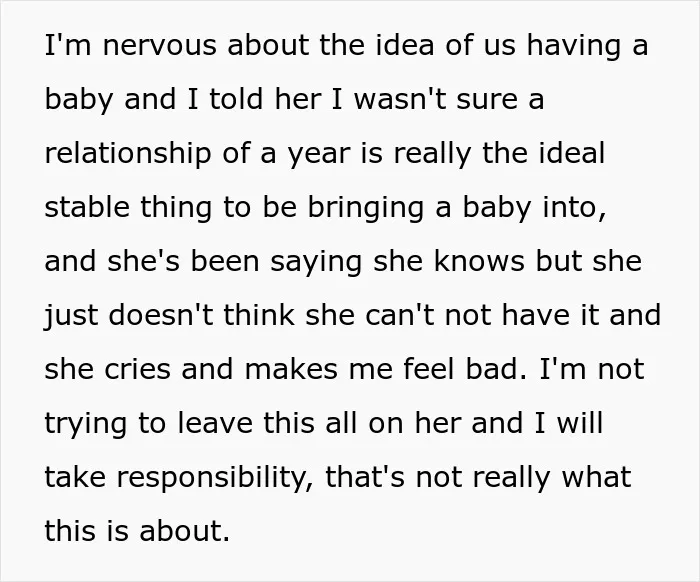The image size is (700, 582).
Task: Click the word "about." in the last line
Action: click(x=184, y=531)
